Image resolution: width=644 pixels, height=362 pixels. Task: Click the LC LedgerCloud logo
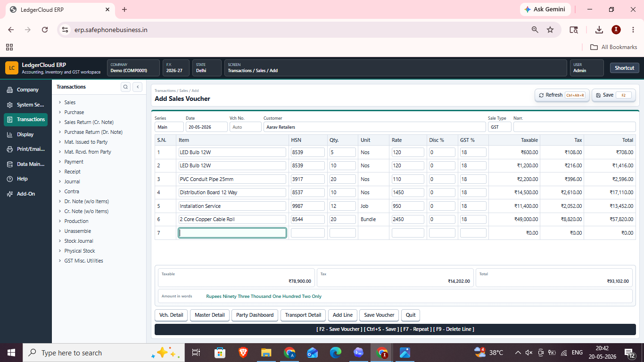click(x=12, y=68)
